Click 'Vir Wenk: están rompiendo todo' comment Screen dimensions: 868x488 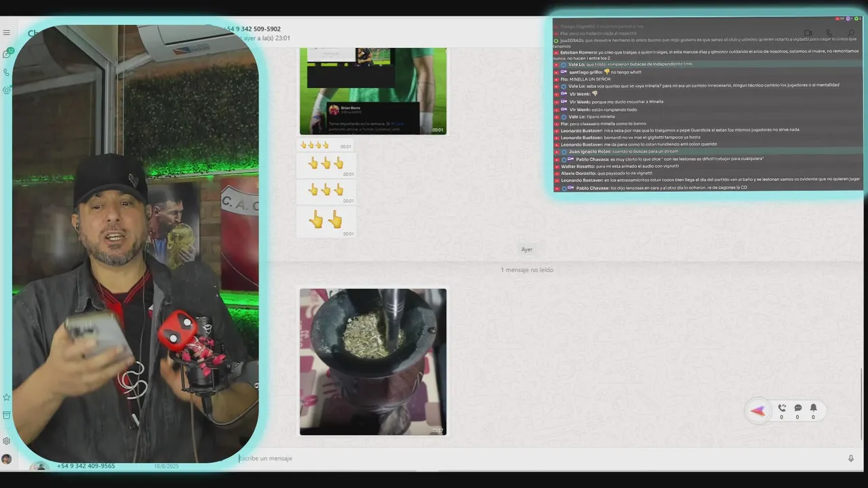(x=596, y=109)
